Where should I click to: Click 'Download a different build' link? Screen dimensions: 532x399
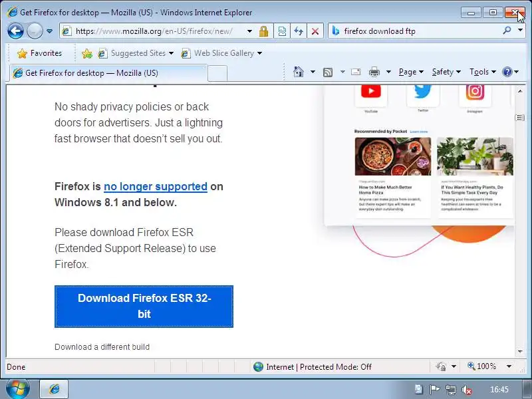(102, 346)
